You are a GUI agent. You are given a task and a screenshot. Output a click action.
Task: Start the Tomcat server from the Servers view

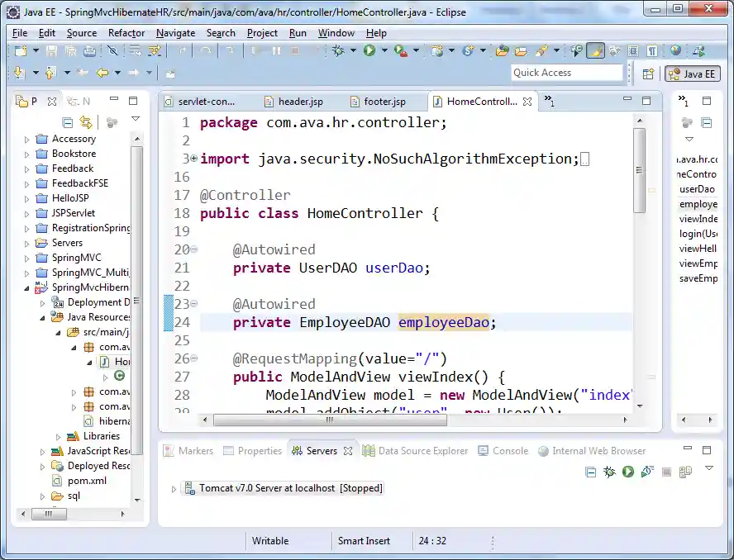pos(628,471)
